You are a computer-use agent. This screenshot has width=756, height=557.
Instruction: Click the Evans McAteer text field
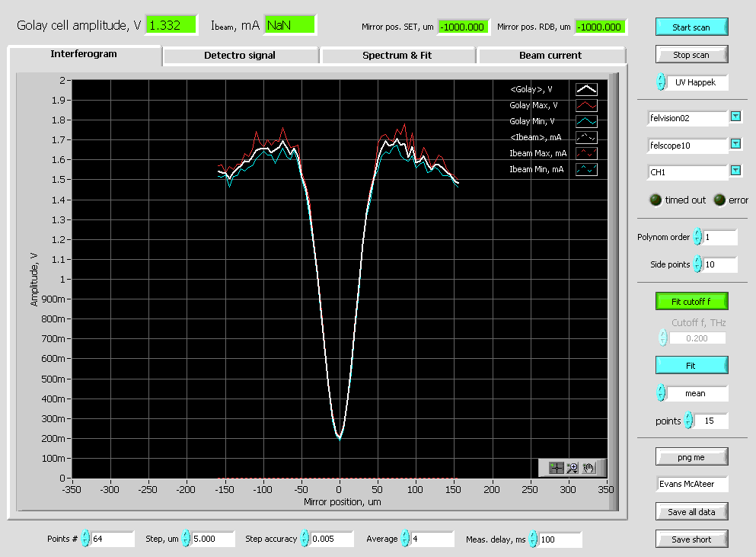(x=692, y=484)
